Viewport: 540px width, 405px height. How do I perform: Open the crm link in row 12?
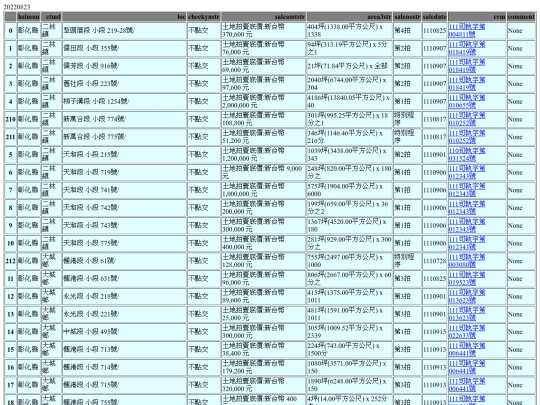click(x=467, y=297)
